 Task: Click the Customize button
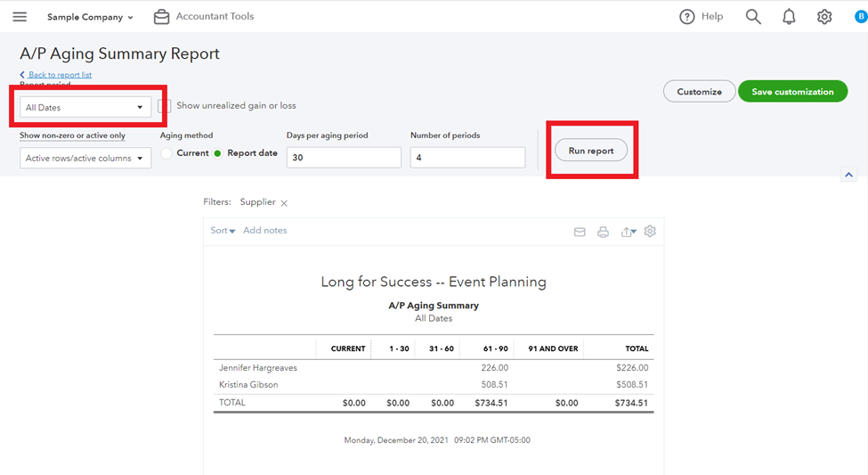coord(699,92)
